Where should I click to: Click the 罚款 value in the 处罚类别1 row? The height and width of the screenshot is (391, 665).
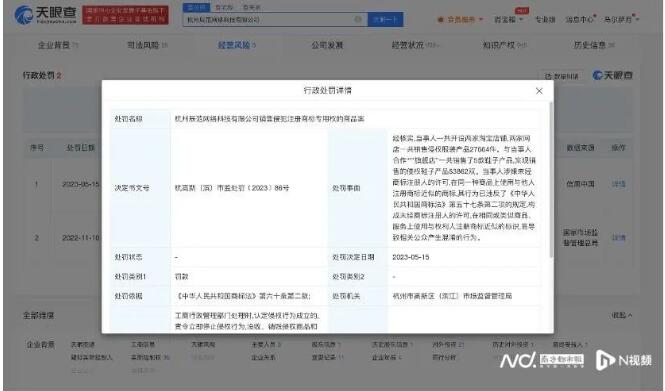pos(182,276)
